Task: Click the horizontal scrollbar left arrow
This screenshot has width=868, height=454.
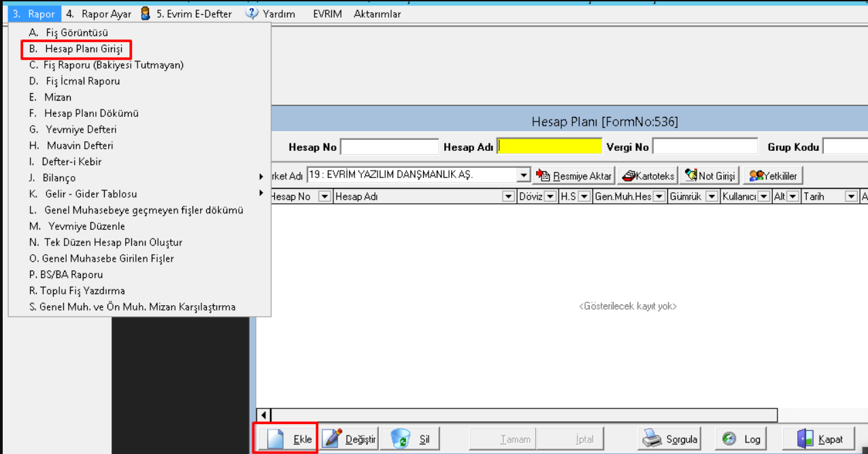Action: pyautogui.click(x=265, y=415)
